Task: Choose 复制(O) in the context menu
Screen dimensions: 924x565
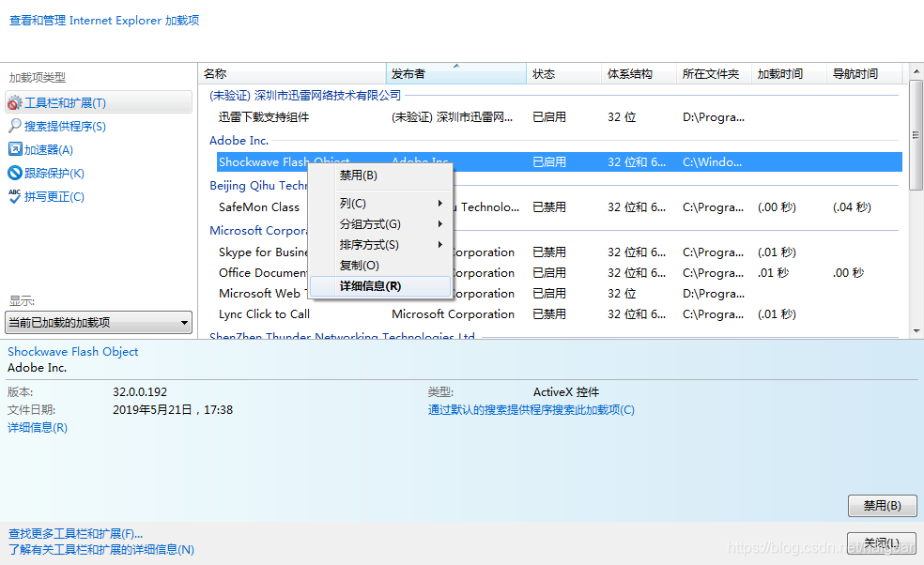Action: [380, 265]
